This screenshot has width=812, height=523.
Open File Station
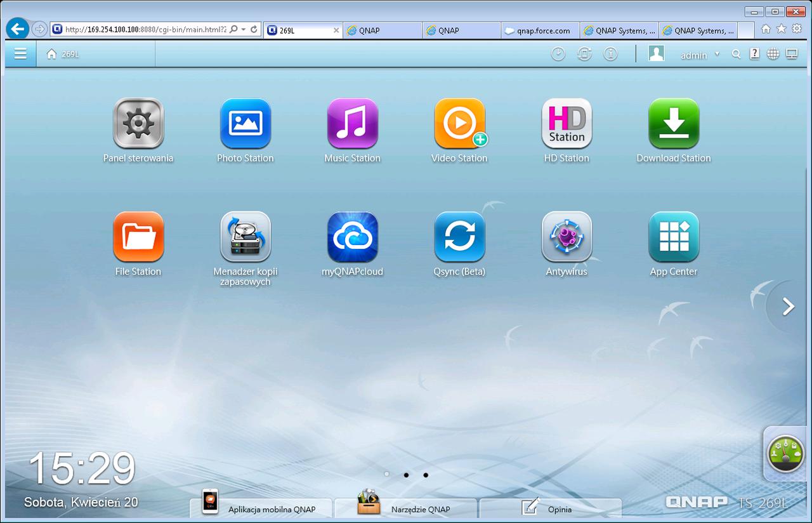[x=138, y=237]
